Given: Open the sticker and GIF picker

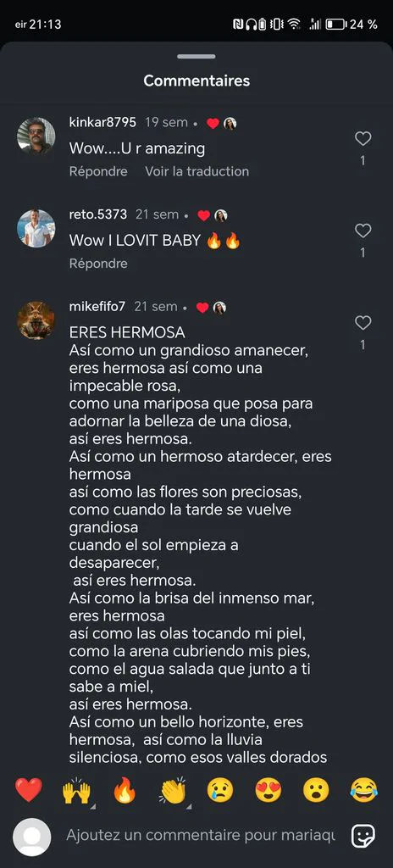Looking at the screenshot, I should pos(363,836).
